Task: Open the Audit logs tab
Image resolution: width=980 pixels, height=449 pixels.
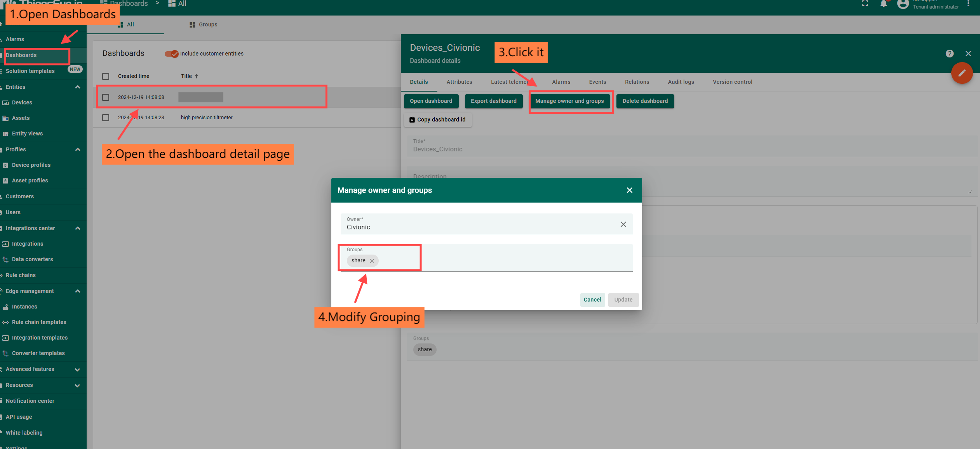Action: 681,82
